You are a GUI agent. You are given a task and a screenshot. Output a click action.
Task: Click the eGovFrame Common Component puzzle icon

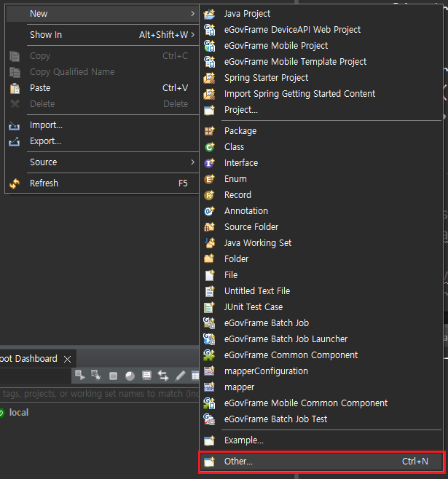(x=209, y=355)
